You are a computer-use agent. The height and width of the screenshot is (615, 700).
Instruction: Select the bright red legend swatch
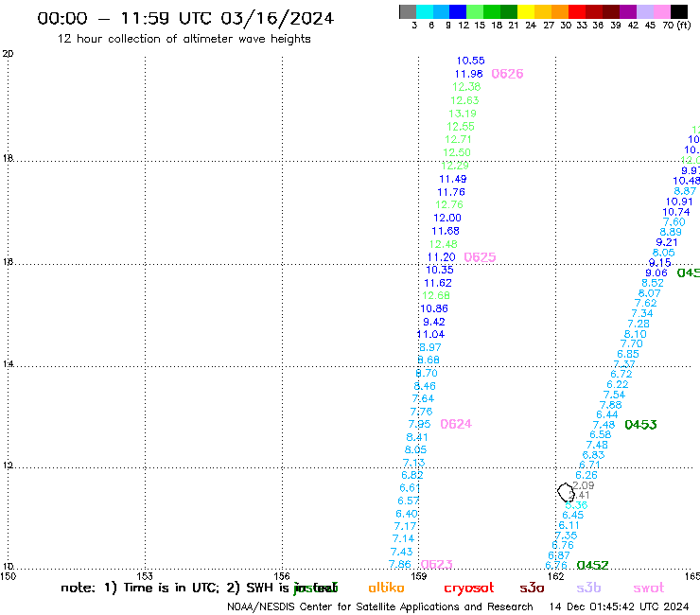577,11
